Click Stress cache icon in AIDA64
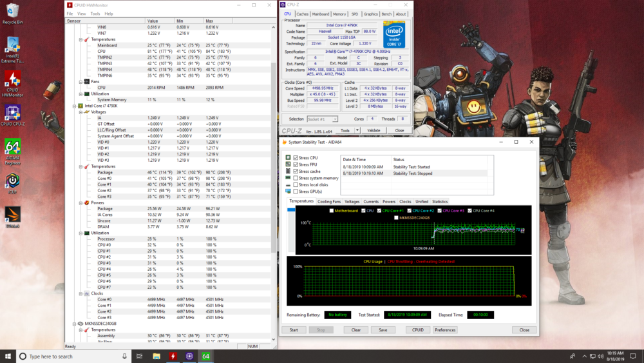Screen dimensions: 644x363 [x=288, y=171]
